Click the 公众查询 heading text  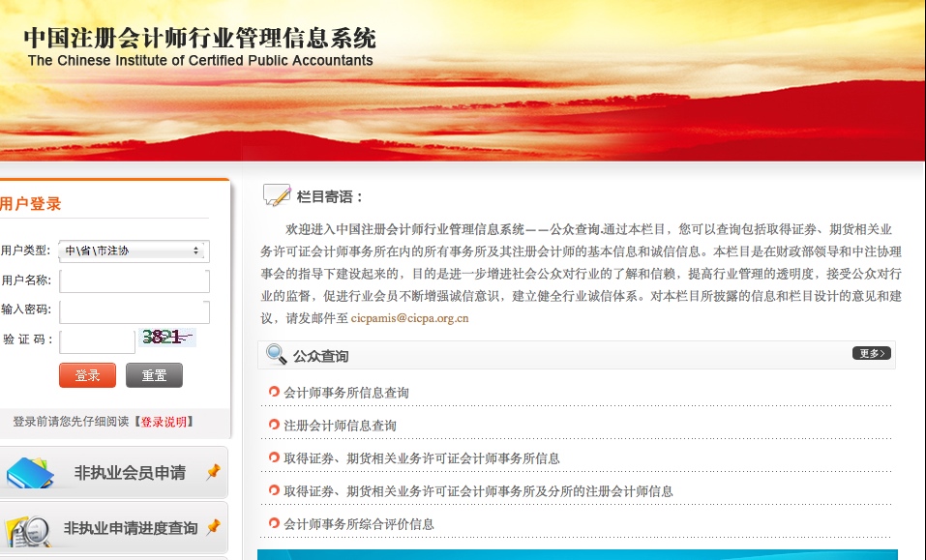320,357
